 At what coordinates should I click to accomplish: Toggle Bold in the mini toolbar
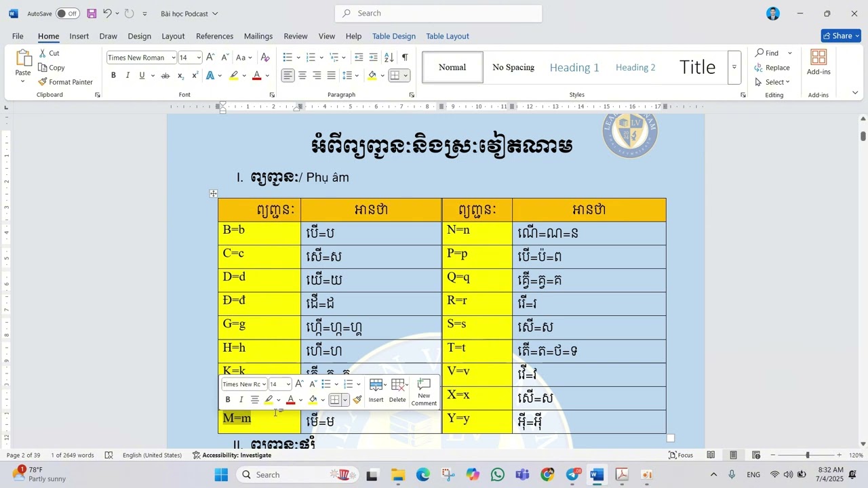[228, 400]
